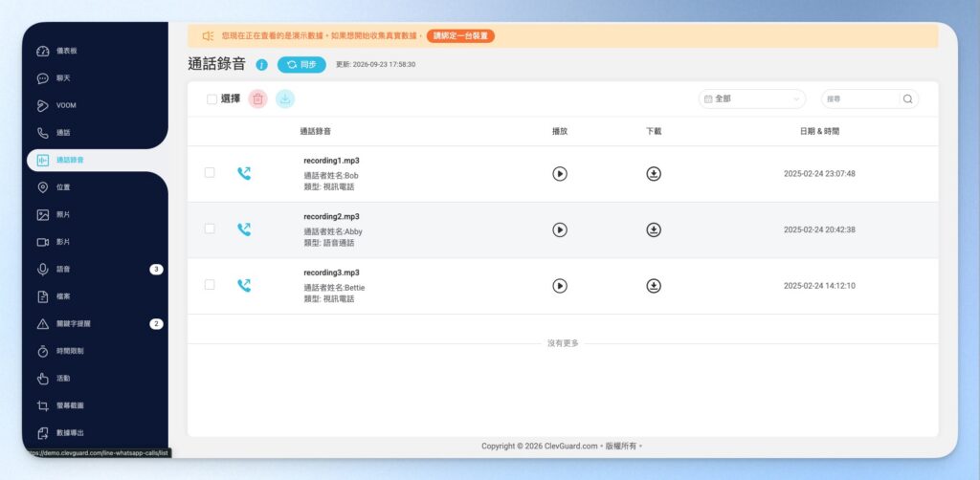This screenshot has height=480, width=980.
Task: Click the 播放 column header
Action: click(x=560, y=132)
